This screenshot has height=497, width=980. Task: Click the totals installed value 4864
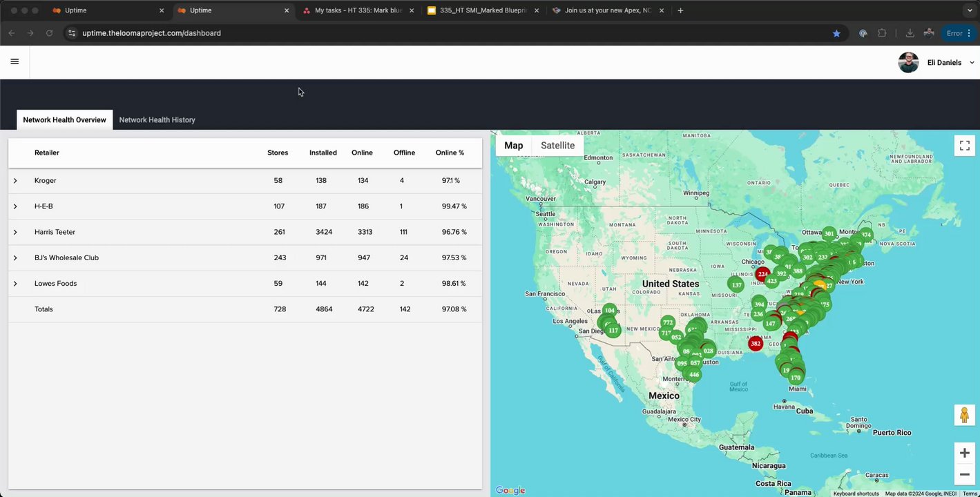click(324, 309)
